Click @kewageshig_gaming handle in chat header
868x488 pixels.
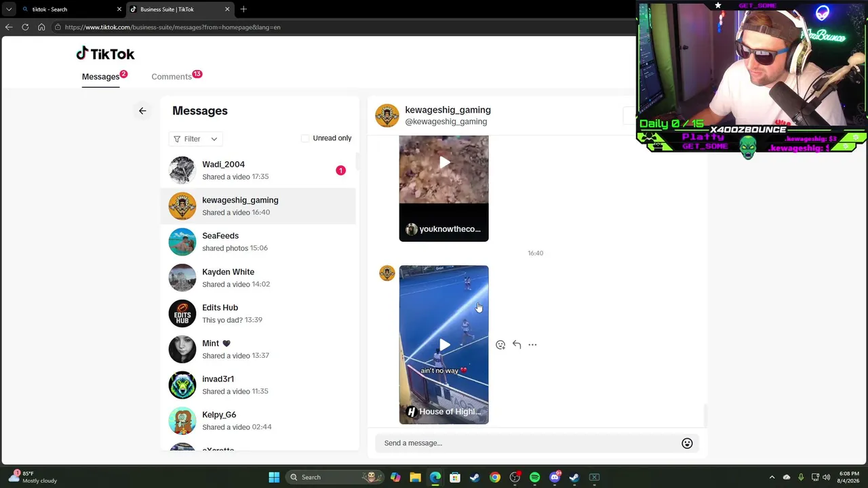pyautogui.click(x=446, y=122)
